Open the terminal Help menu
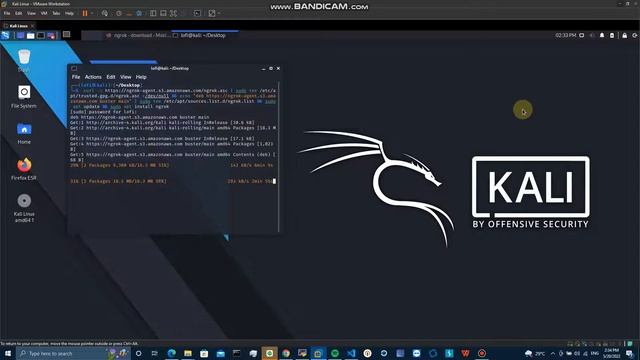Image resolution: width=640 pixels, height=360 pixels. [x=141, y=77]
